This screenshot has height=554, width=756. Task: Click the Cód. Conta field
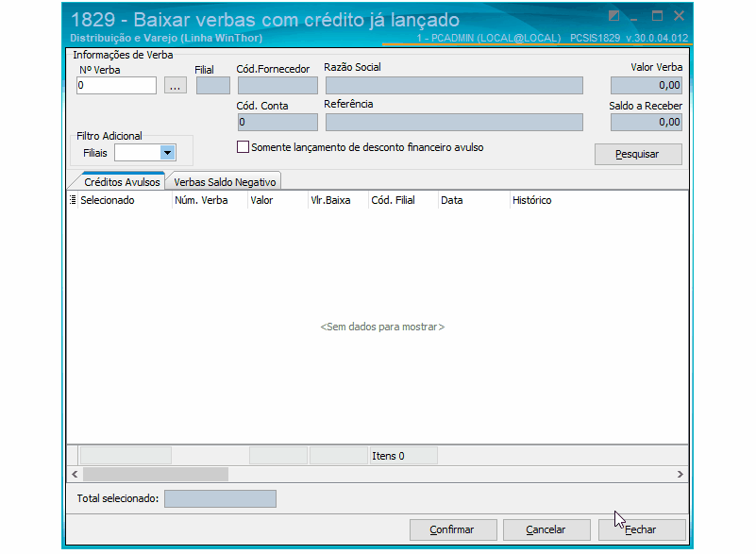(x=277, y=122)
